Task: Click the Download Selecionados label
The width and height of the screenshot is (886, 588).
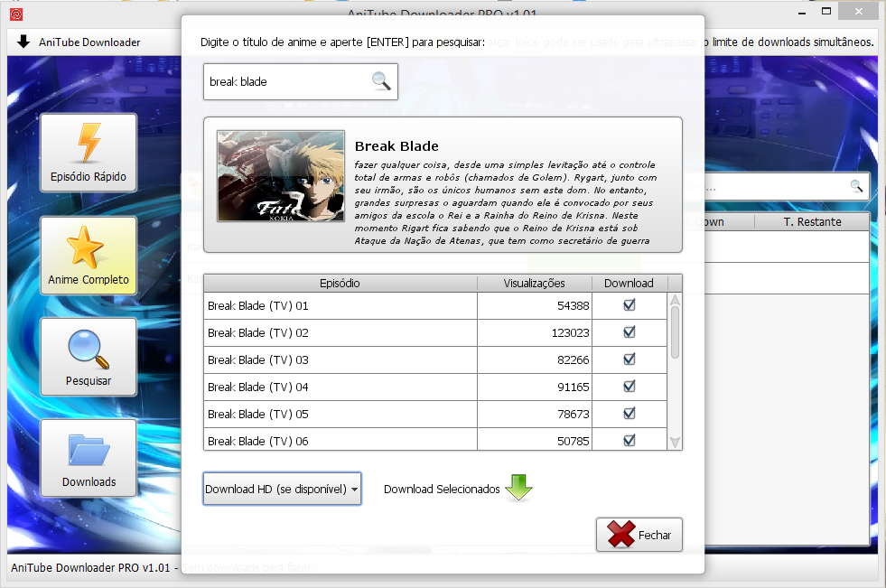Action: tap(442, 490)
